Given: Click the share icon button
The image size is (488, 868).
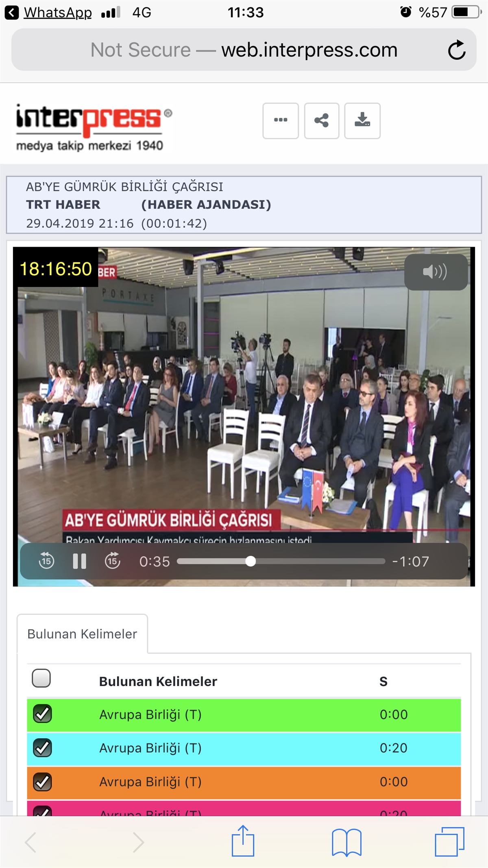Looking at the screenshot, I should click(x=322, y=120).
